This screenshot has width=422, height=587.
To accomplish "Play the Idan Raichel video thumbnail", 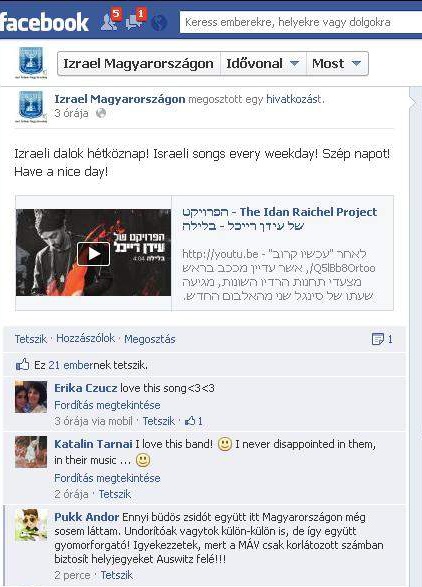I will (x=93, y=253).
